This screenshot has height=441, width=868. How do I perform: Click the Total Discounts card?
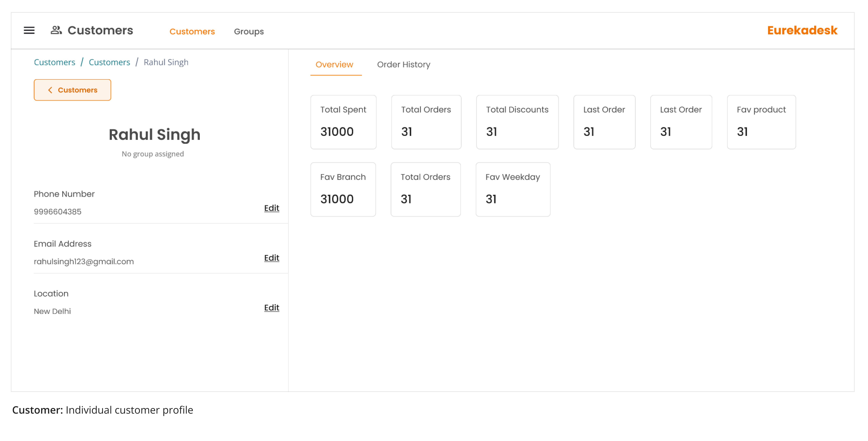coord(517,122)
